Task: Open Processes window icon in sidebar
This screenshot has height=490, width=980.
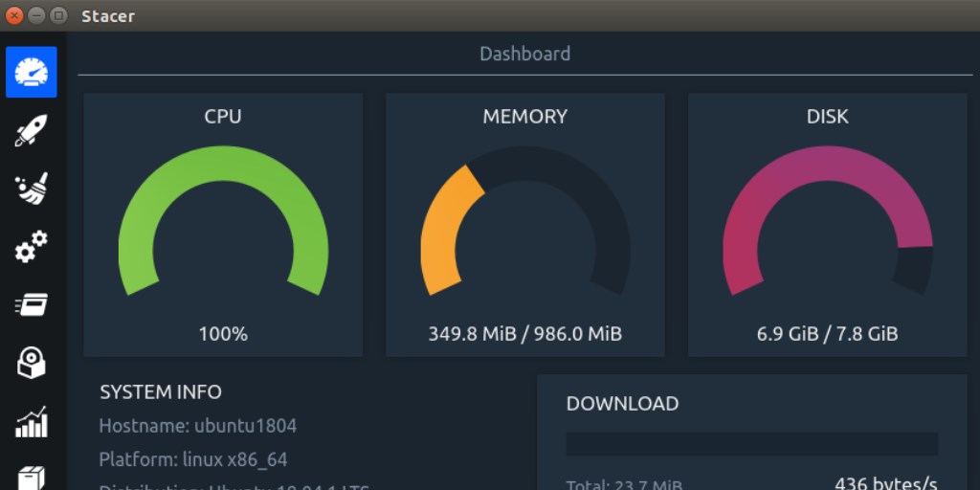Action: 32,304
